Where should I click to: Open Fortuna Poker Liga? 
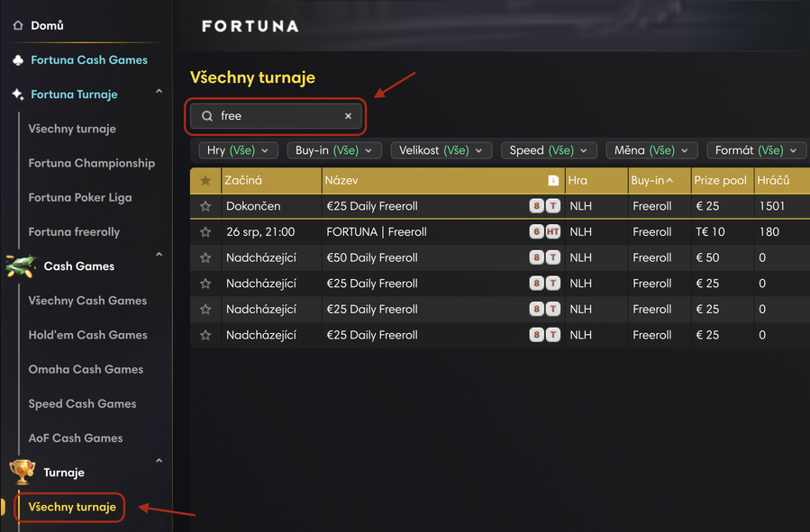(x=80, y=198)
